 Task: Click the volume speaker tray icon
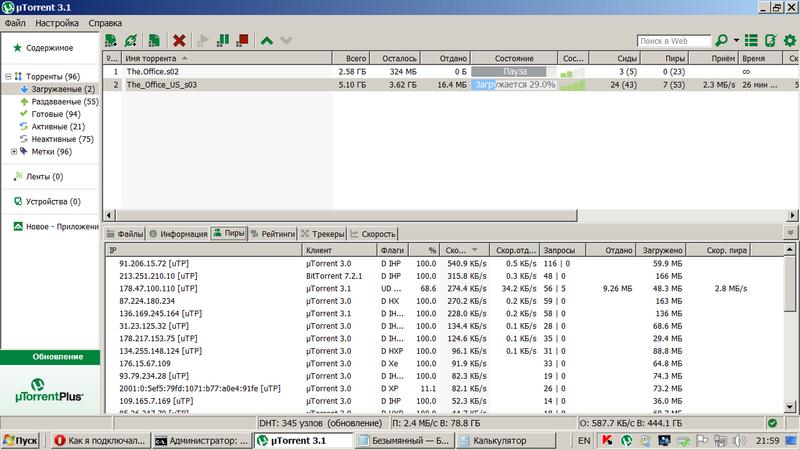pos(739,440)
